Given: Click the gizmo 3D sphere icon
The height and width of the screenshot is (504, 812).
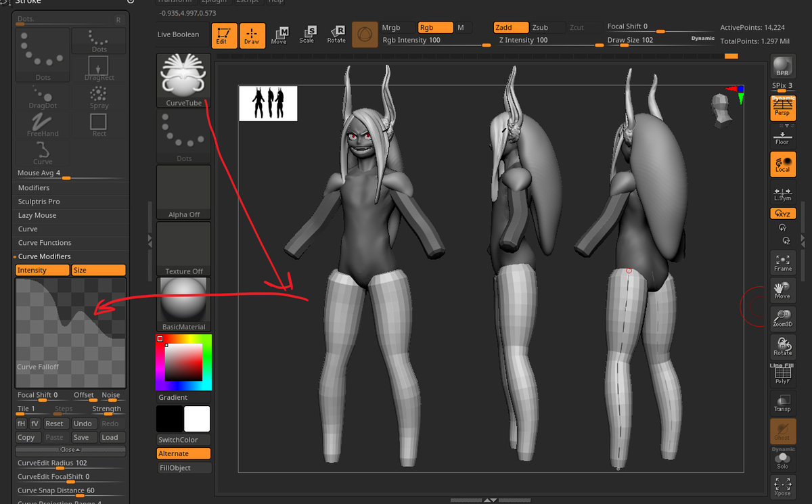Looking at the screenshot, I should click(365, 35).
